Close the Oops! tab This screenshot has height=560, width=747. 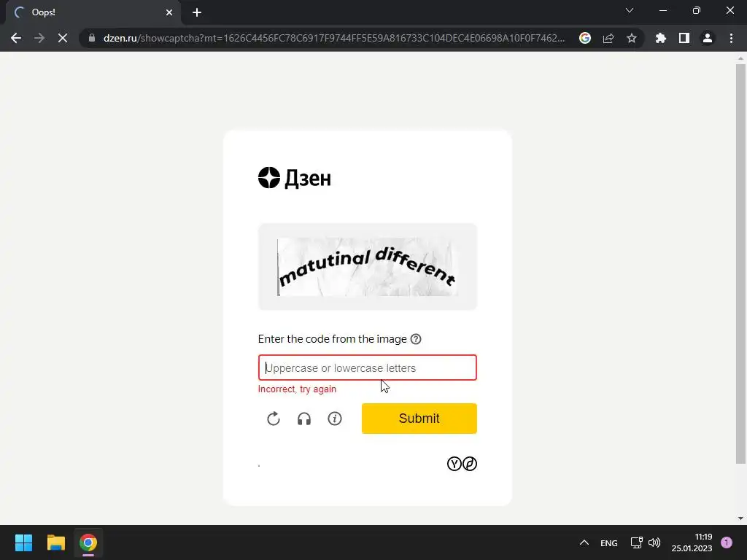point(169,12)
